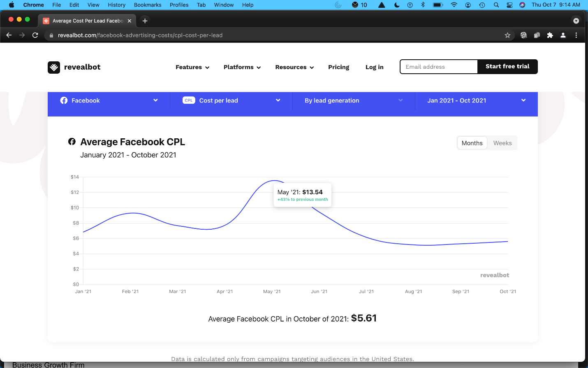
Task: Open the Features navigation menu
Action: click(192, 67)
